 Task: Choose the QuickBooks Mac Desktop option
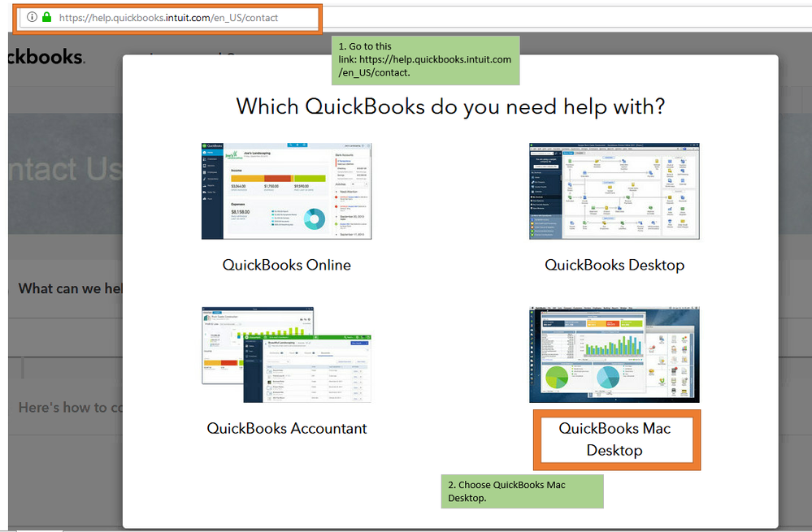click(x=616, y=439)
